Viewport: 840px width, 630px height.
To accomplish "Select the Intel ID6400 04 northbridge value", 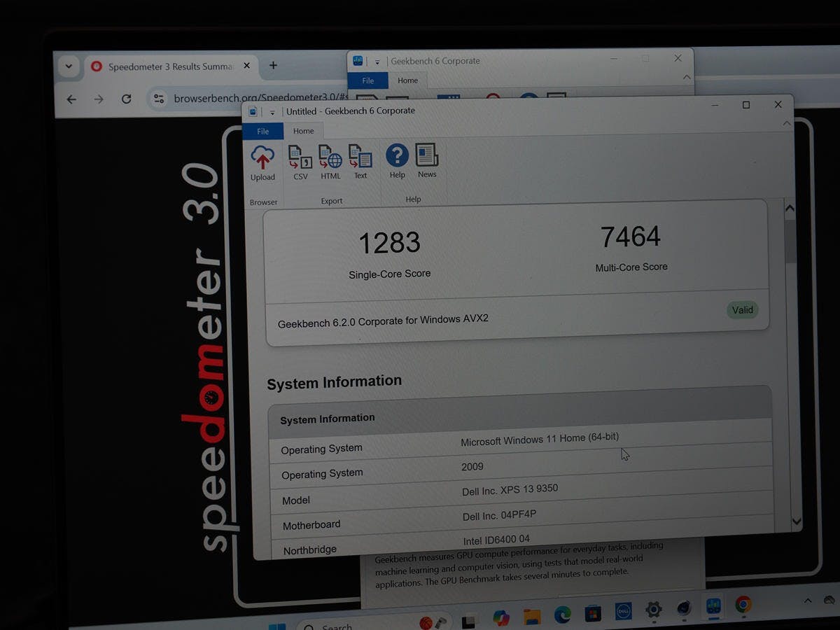I will (496, 540).
